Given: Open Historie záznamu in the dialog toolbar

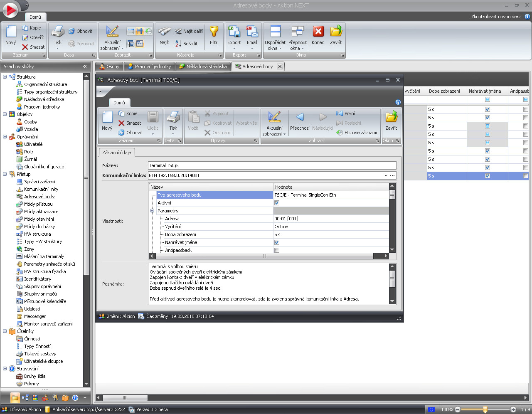Looking at the screenshot, I should [357, 133].
